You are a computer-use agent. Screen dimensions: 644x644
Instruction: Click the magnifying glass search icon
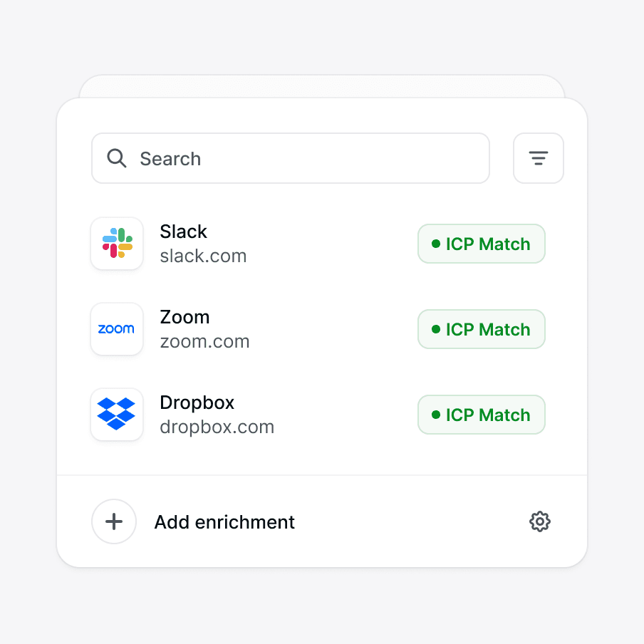117,158
